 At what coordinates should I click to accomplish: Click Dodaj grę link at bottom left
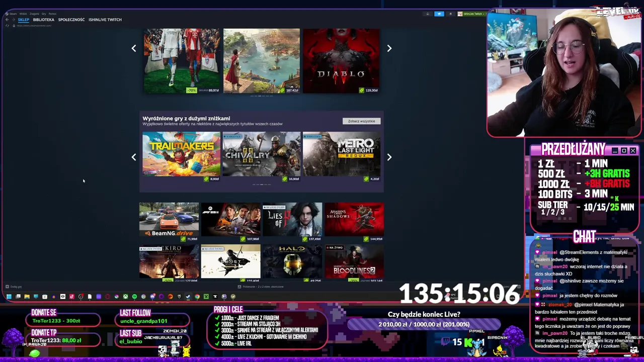click(14, 287)
